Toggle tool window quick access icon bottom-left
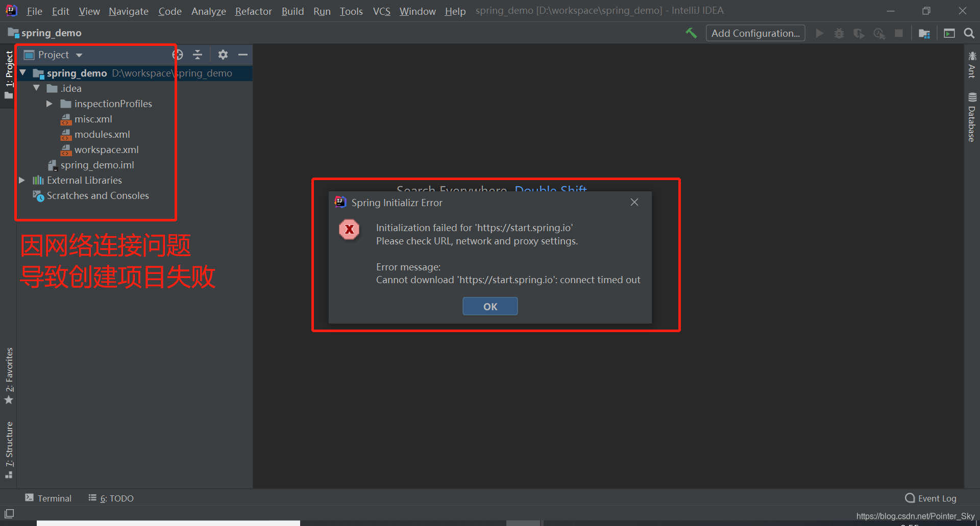 point(9,514)
